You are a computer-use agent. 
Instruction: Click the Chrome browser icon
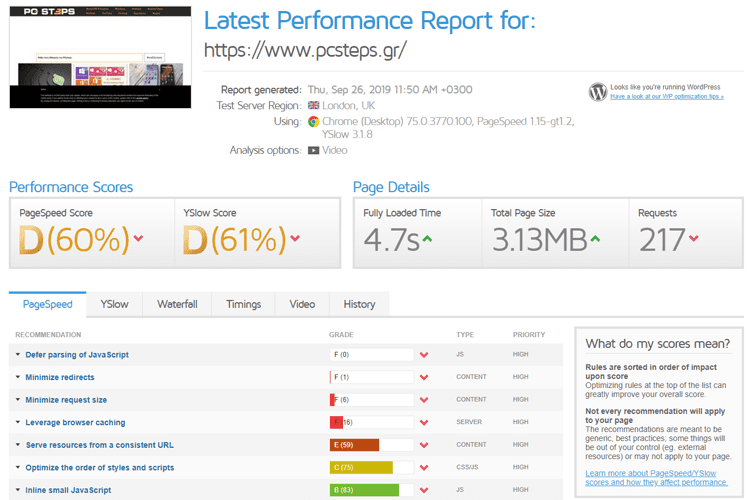point(313,122)
